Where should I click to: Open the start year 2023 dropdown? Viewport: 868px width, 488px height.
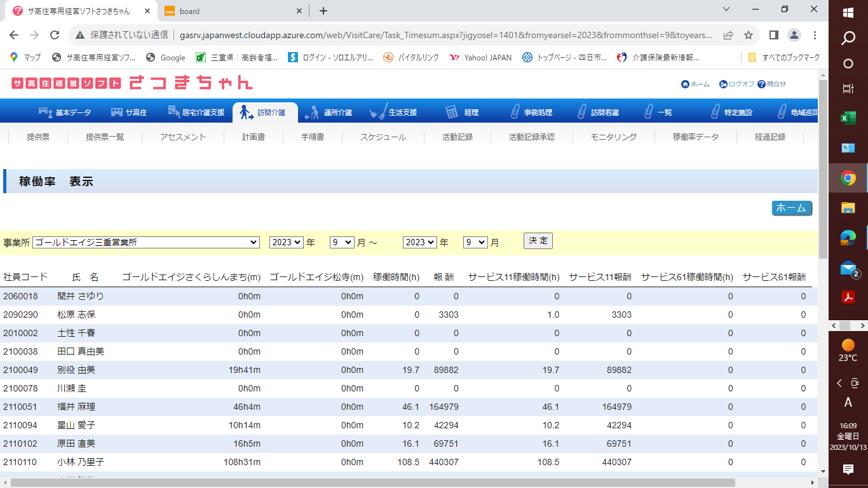coord(287,242)
